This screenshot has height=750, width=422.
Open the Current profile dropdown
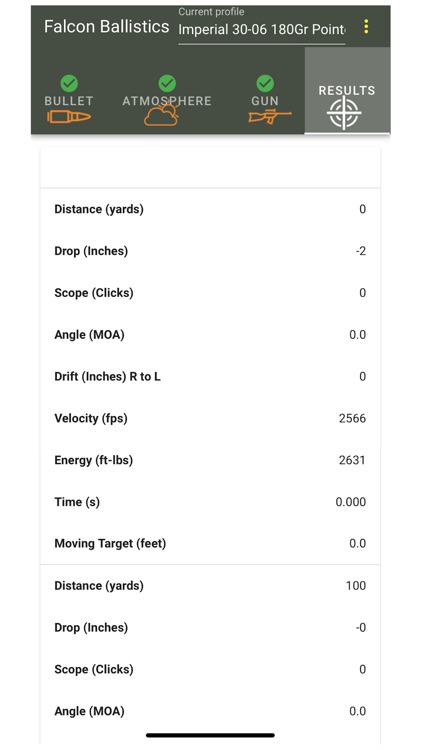pos(262,30)
